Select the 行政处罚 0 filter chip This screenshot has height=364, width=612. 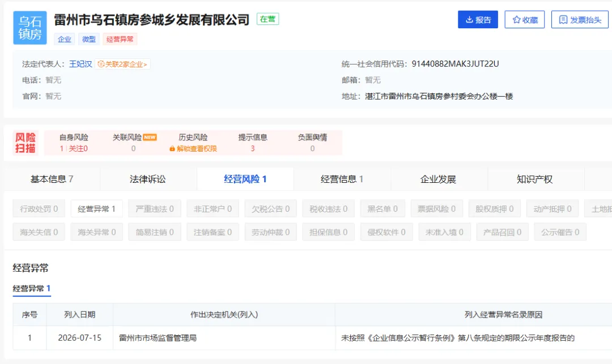pyautogui.click(x=39, y=209)
